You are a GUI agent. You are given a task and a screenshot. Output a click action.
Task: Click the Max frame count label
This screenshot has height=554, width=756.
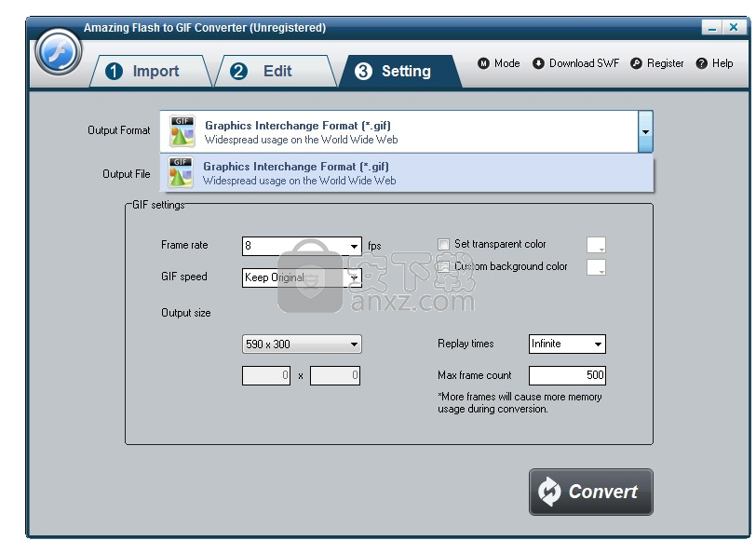click(x=475, y=375)
